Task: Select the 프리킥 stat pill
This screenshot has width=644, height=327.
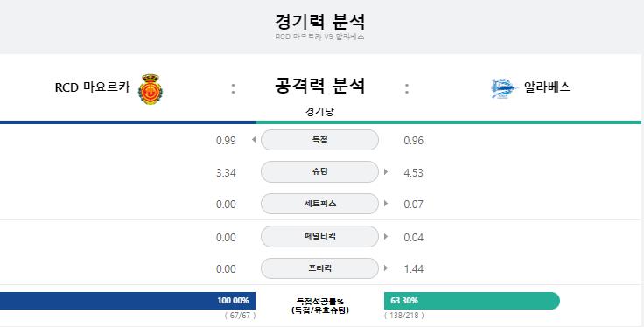Action: coord(319,268)
